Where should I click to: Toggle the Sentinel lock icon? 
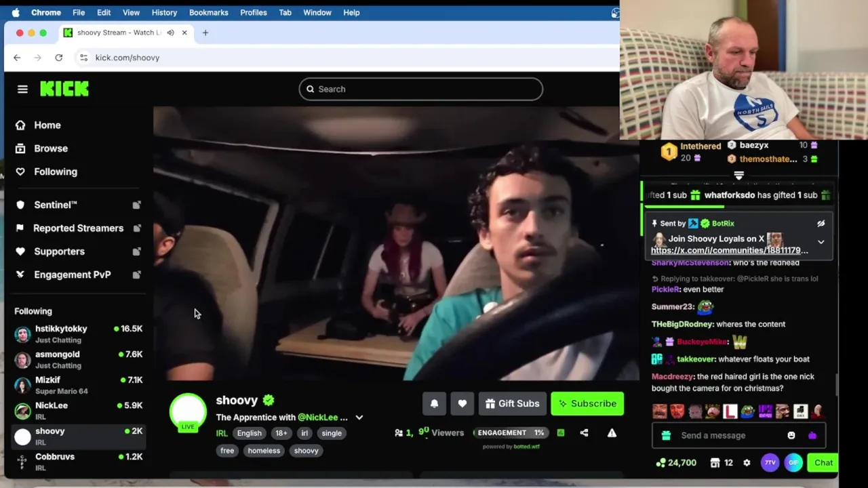[136, 205]
